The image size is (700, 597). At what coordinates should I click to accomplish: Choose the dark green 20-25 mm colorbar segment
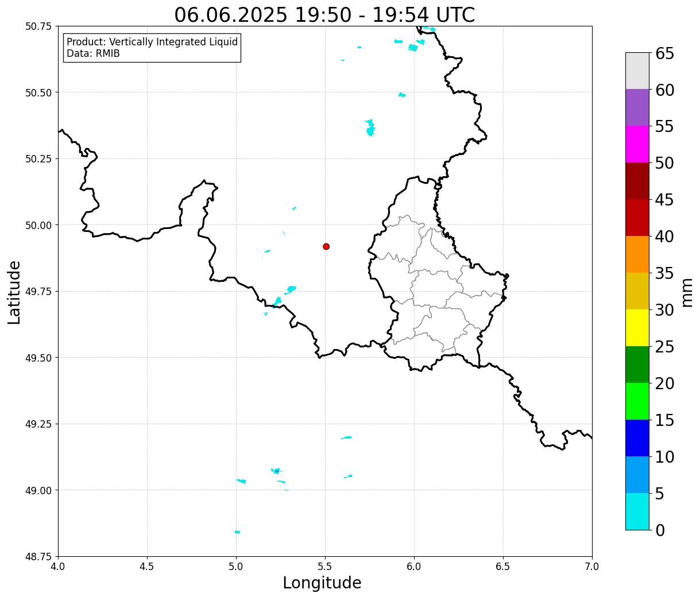coord(637,365)
